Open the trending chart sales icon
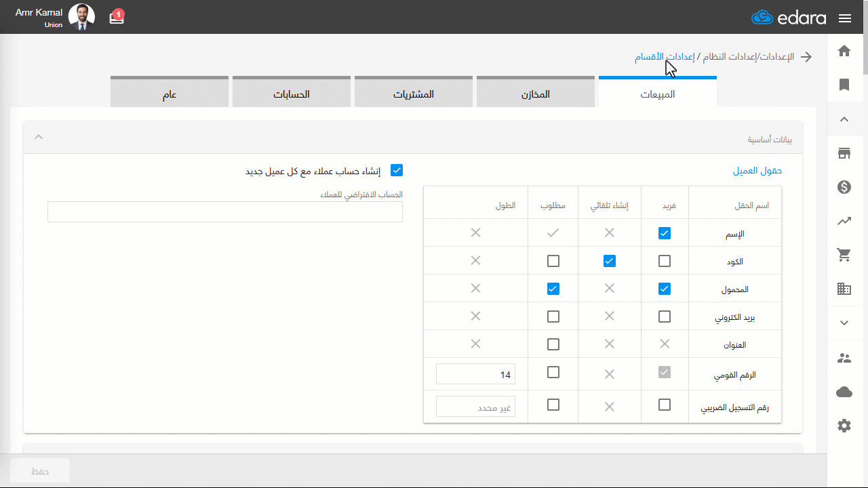 pyautogui.click(x=844, y=221)
